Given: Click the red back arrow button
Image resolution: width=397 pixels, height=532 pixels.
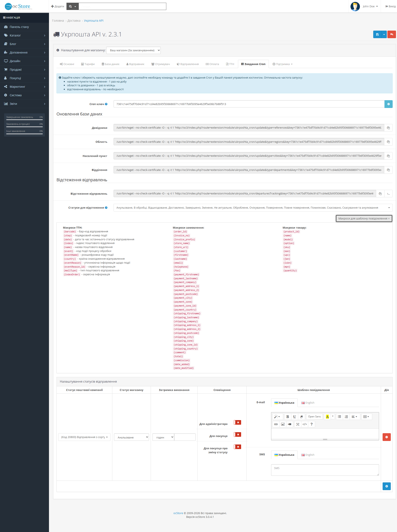Looking at the screenshot, I should pyautogui.click(x=391, y=34).
